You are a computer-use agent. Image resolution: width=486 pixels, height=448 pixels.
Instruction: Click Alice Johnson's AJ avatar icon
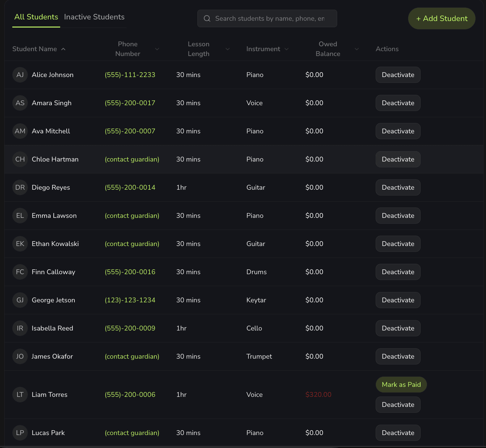pos(20,75)
